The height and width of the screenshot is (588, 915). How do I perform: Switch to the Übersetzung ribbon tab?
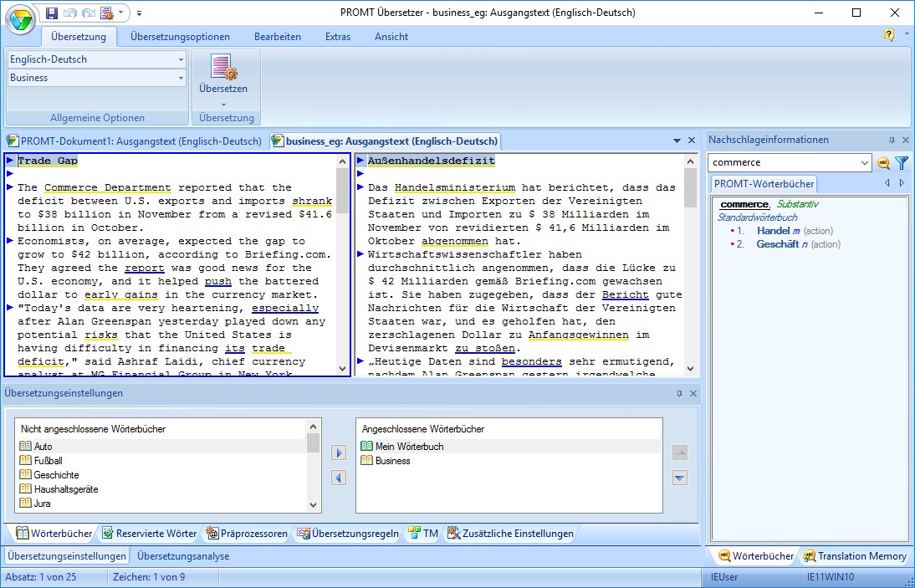tap(79, 37)
